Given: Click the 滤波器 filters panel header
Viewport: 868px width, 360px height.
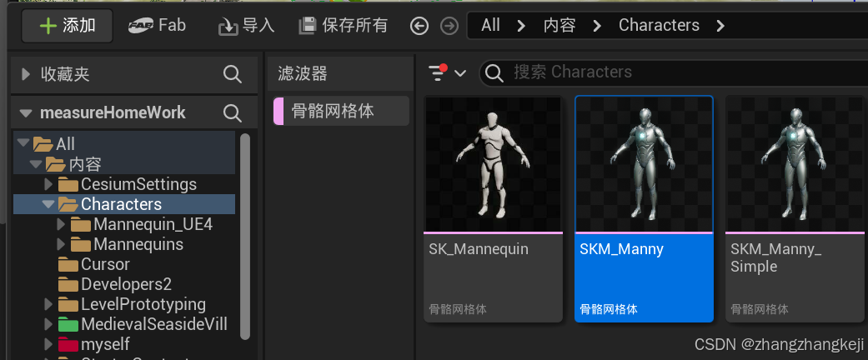Looking at the screenshot, I should click(x=340, y=73).
